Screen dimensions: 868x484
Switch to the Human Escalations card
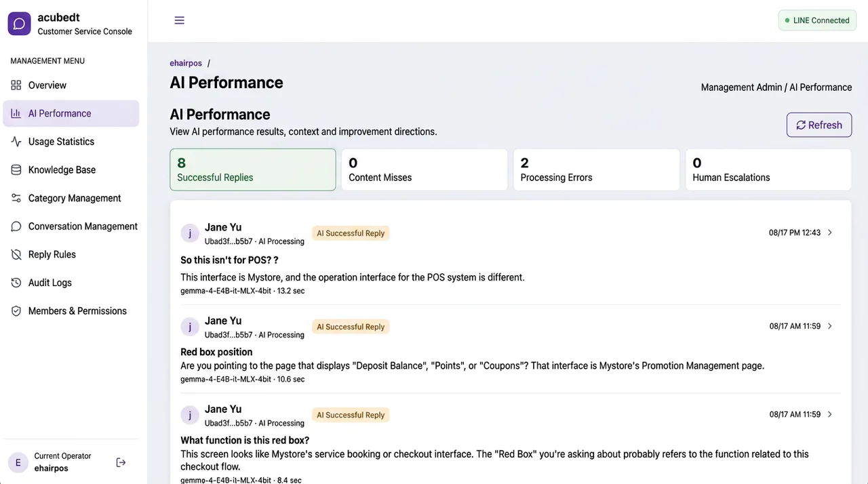pyautogui.click(x=768, y=169)
